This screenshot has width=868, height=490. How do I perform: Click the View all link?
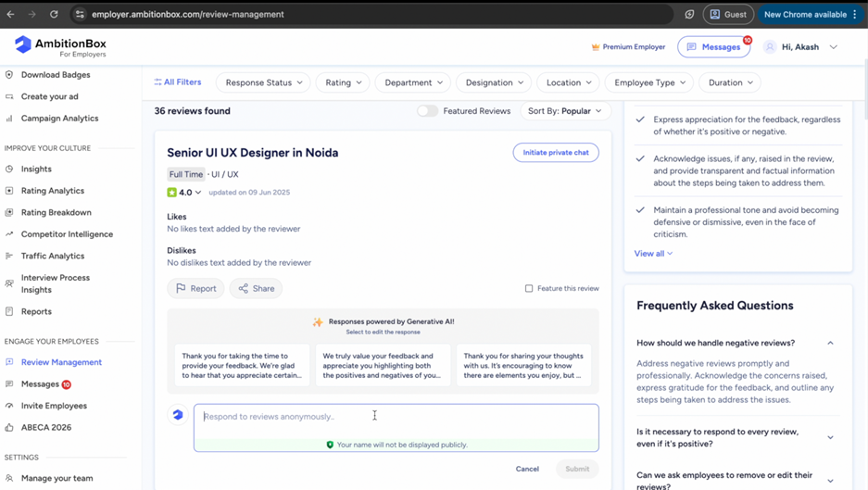click(653, 254)
